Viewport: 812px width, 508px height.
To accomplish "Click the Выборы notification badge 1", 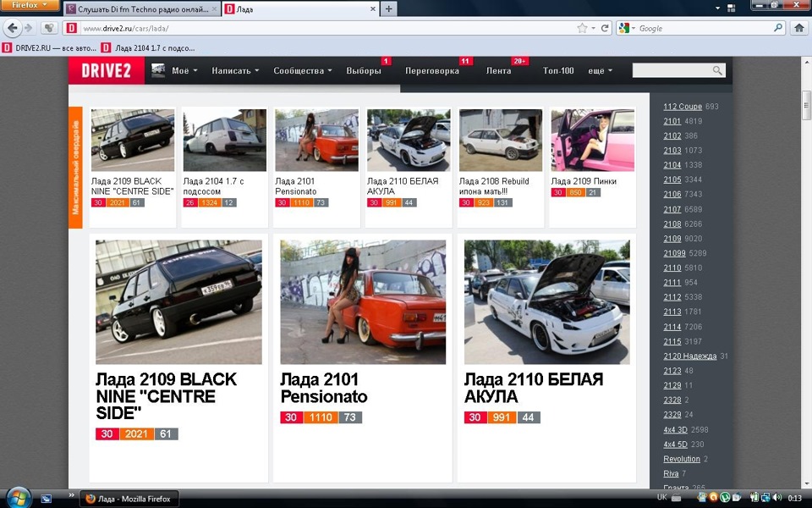I will (386, 61).
